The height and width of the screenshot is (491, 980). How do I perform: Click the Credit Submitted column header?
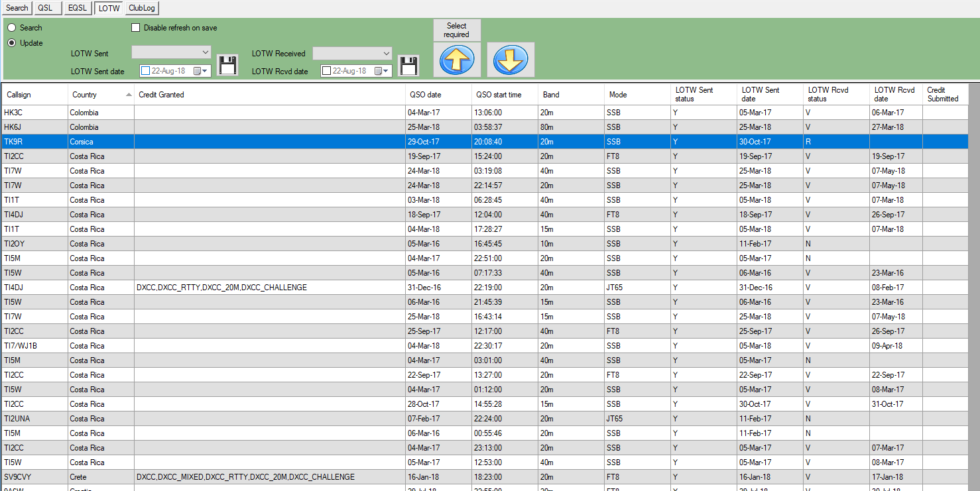point(946,95)
